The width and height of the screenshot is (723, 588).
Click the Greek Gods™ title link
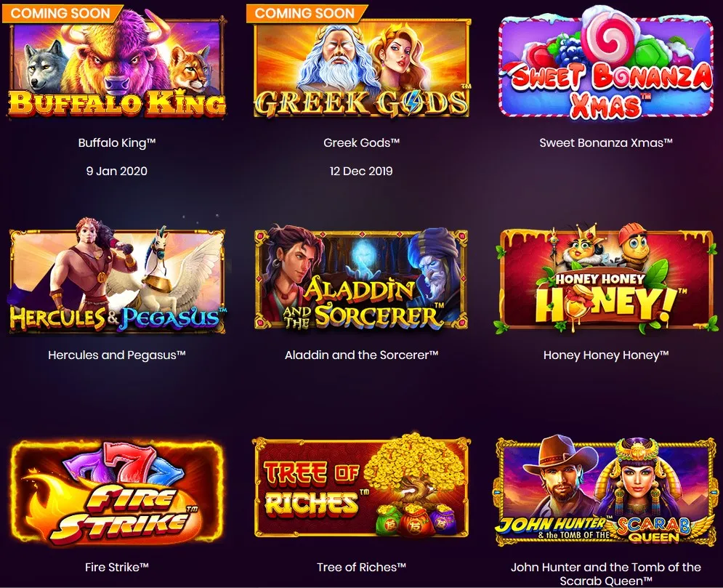pos(362,142)
